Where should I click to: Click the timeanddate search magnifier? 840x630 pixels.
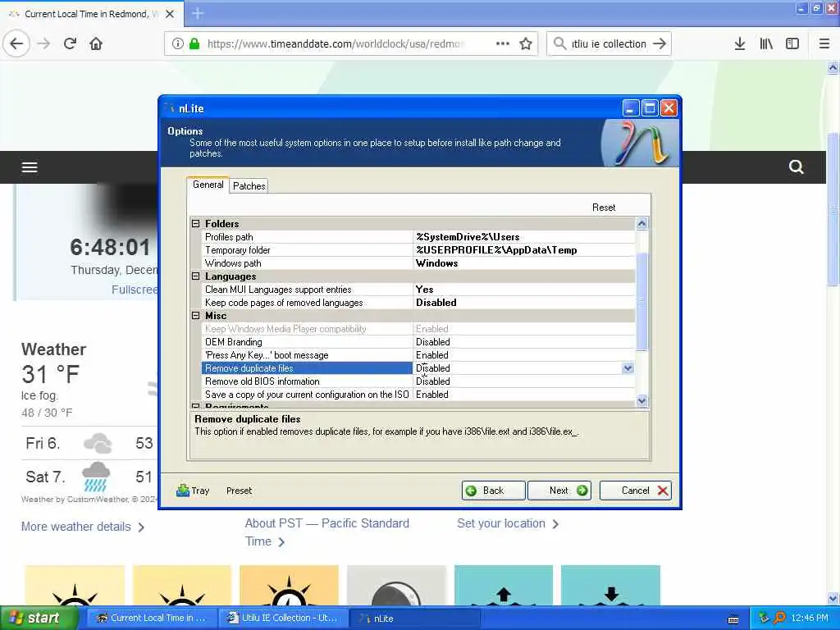point(796,167)
